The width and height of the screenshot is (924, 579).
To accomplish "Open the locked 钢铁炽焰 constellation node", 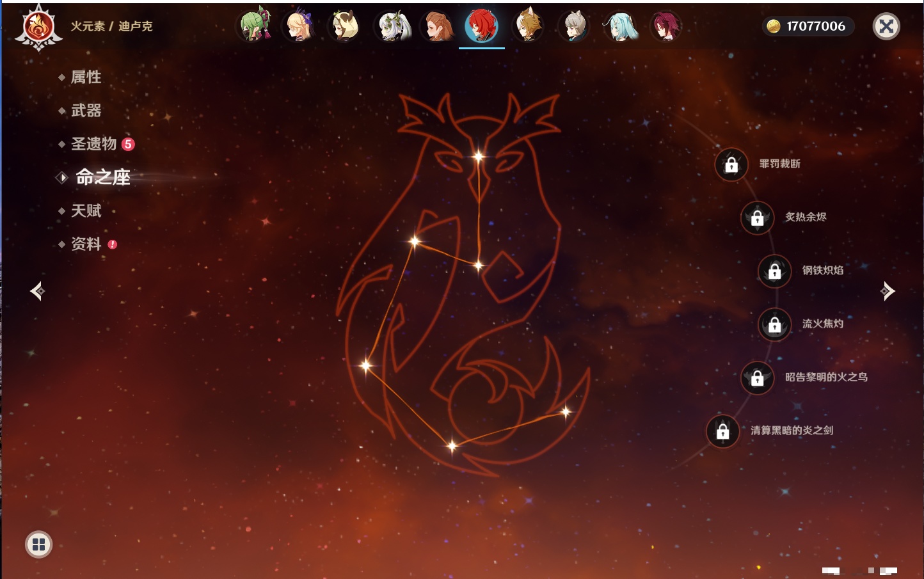I will pos(774,271).
